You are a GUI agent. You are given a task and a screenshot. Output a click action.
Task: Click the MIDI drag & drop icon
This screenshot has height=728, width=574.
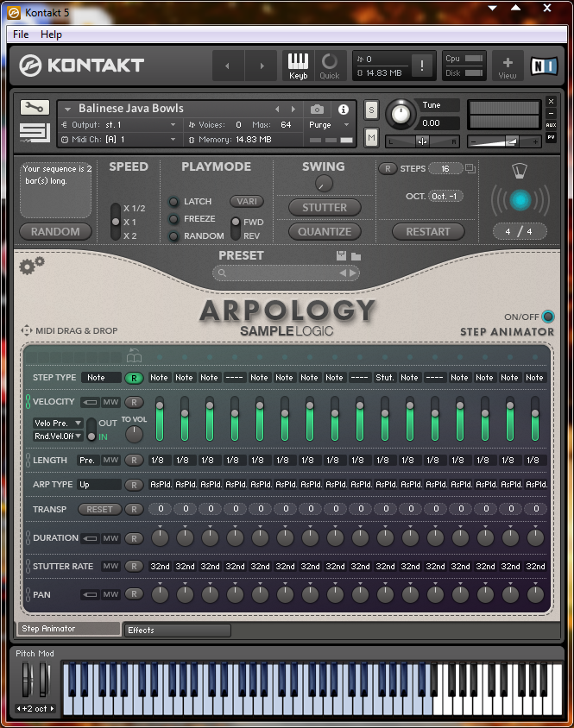click(26, 330)
